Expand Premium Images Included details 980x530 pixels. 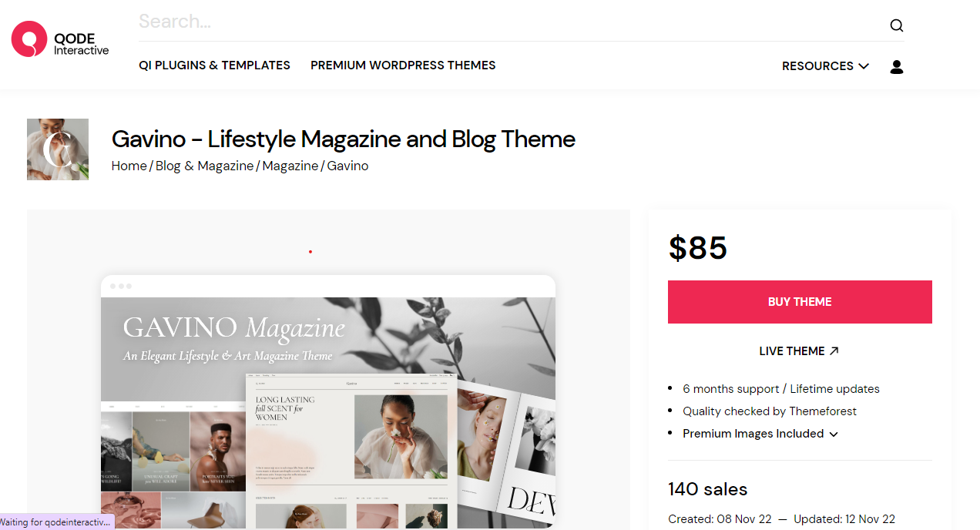[x=760, y=434]
